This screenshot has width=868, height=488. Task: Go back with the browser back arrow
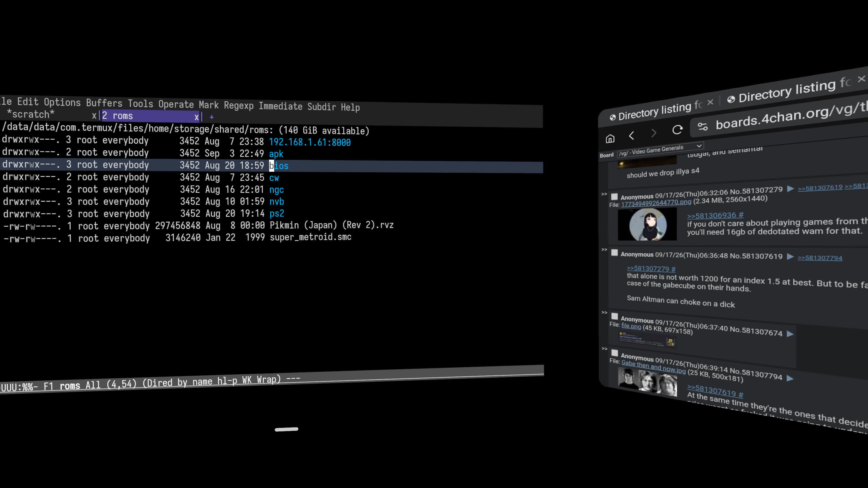[631, 136]
